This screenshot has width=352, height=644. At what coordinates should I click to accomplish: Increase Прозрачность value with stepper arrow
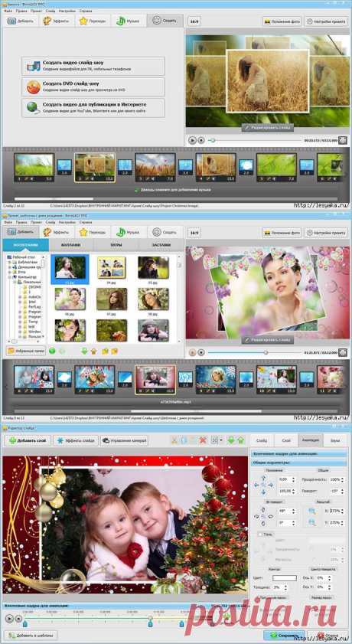click(344, 478)
